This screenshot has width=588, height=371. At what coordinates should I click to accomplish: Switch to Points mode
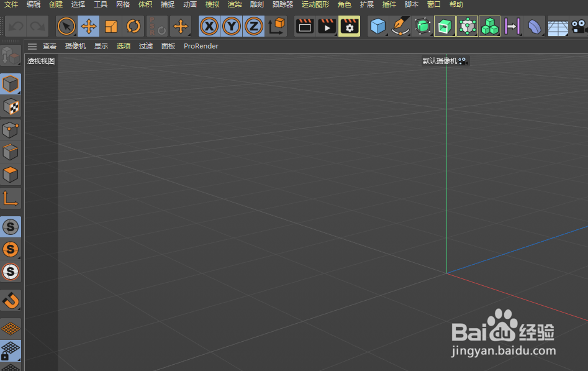tap(11, 130)
